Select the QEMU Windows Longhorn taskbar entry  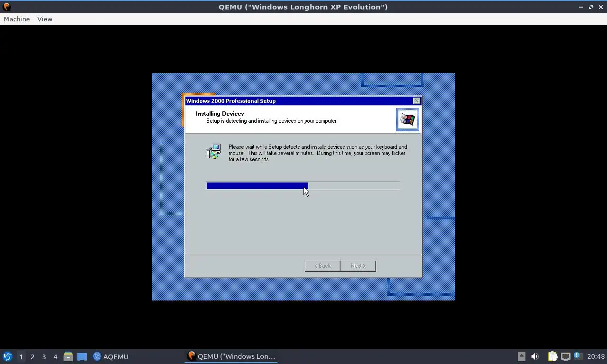pos(231,356)
